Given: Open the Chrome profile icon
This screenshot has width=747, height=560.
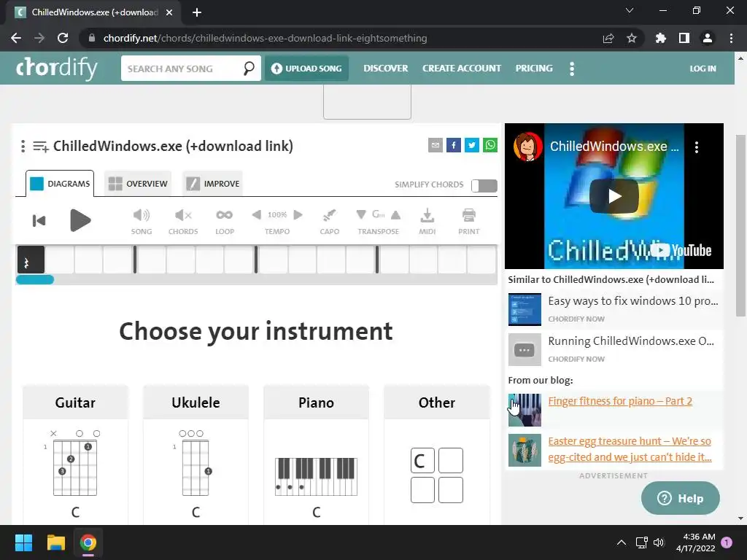Looking at the screenshot, I should [708, 38].
